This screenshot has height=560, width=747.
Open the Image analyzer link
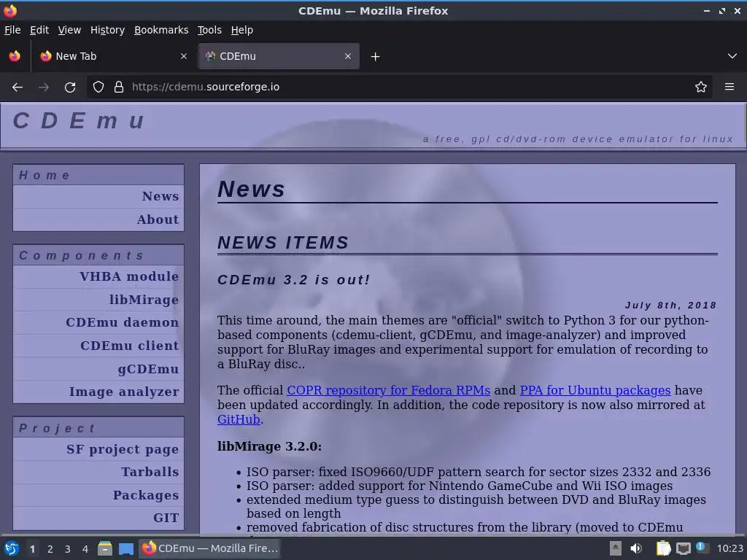pyautogui.click(x=124, y=392)
